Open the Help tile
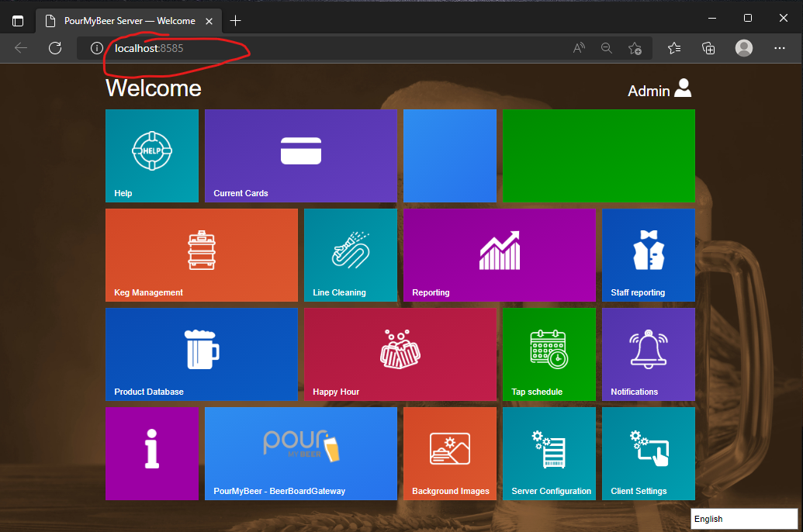The image size is (803, 532). click(152, 156)
